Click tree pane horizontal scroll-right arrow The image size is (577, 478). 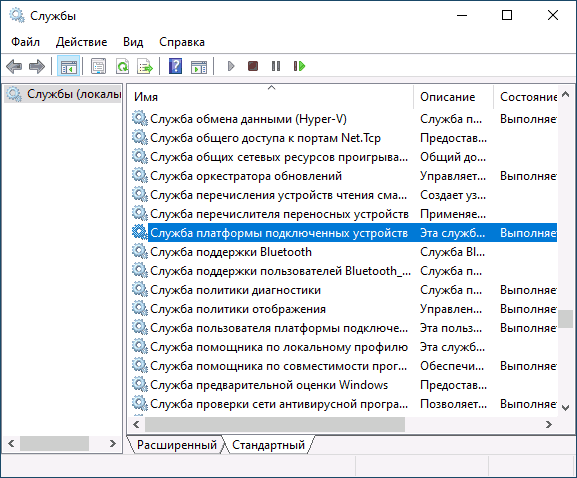pyautogui.click(x=113, y=444)
